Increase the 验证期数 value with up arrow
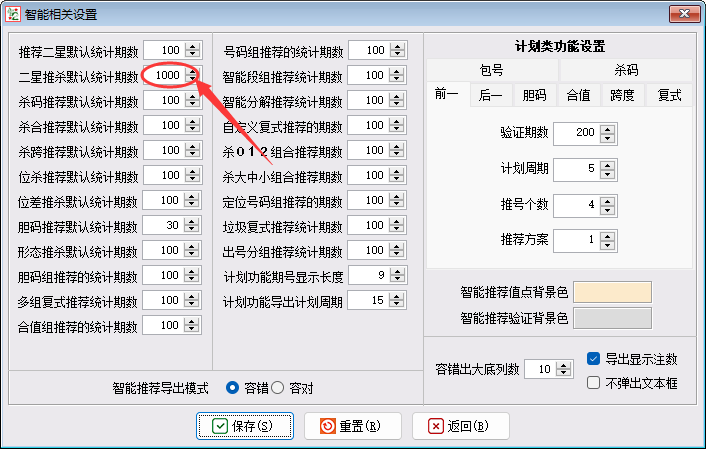Image resolution: width=706 pixels, height=449 pixels. [x=609, y=129]
